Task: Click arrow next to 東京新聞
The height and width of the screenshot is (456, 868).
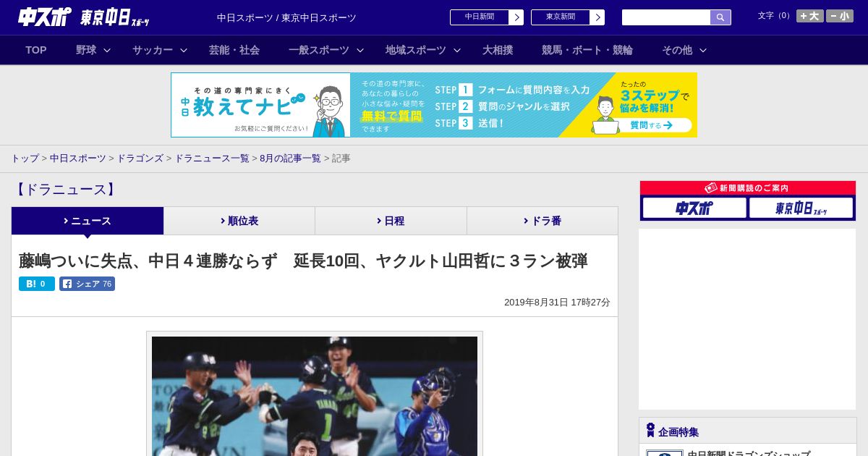Action: tap(597, 17)
